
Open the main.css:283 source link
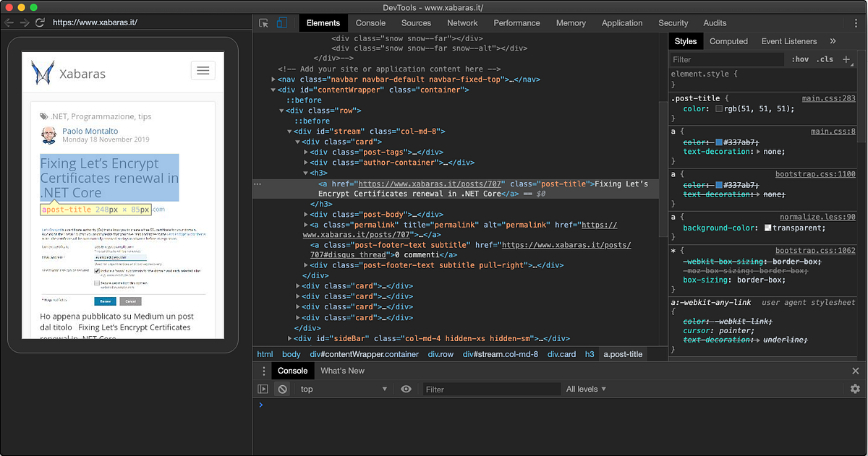point(829,98)
